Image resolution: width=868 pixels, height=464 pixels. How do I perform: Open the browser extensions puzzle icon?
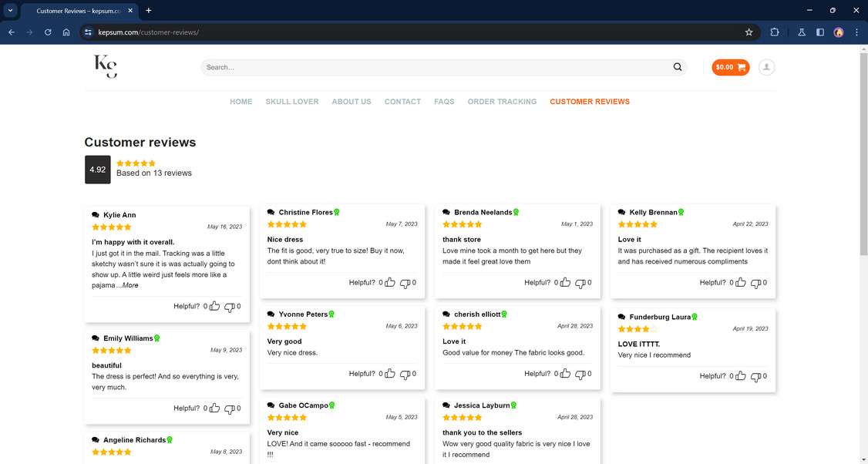click(775, 32)
